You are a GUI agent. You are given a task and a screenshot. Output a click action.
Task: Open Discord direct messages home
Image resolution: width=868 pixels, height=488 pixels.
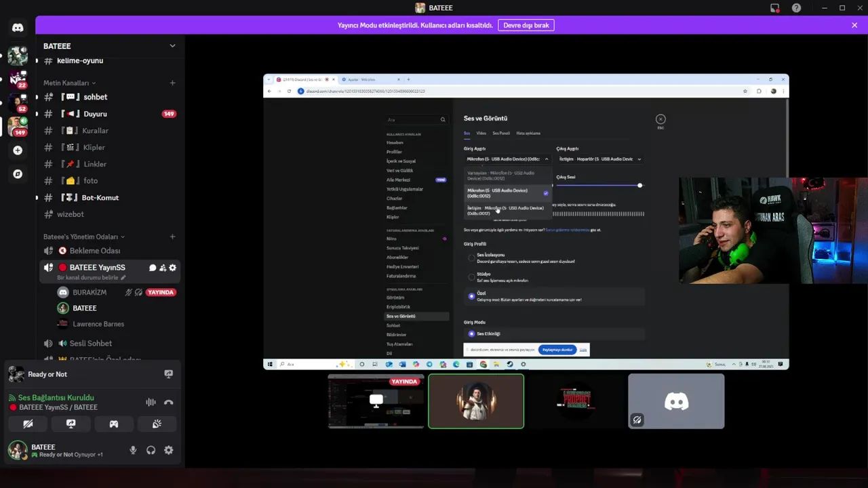click(18, 28)
